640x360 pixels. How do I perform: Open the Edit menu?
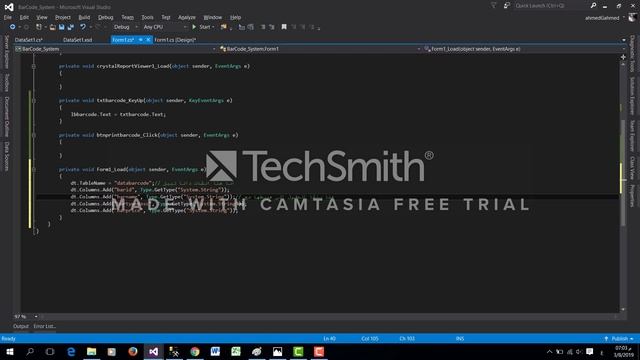tap(24, 17)
